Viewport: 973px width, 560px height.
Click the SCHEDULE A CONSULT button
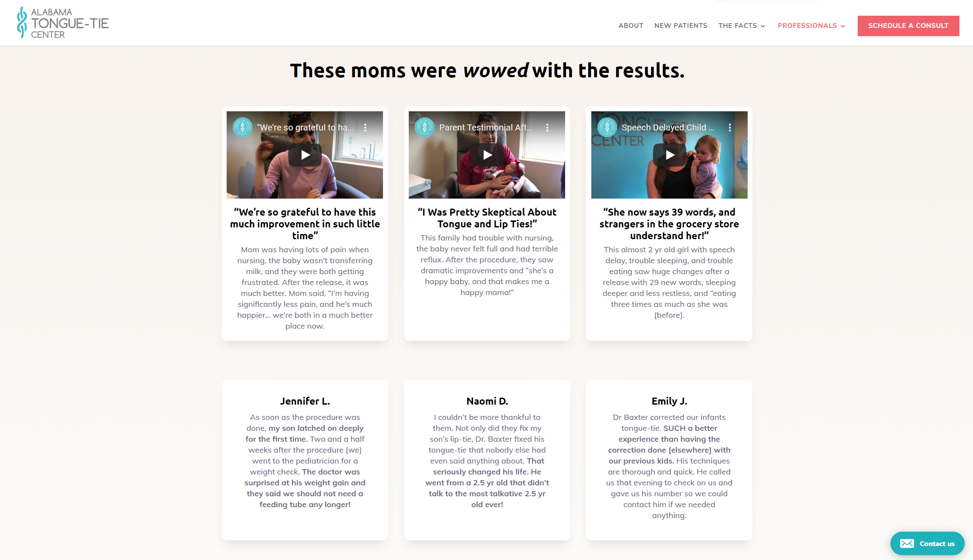tap(908, 25)
